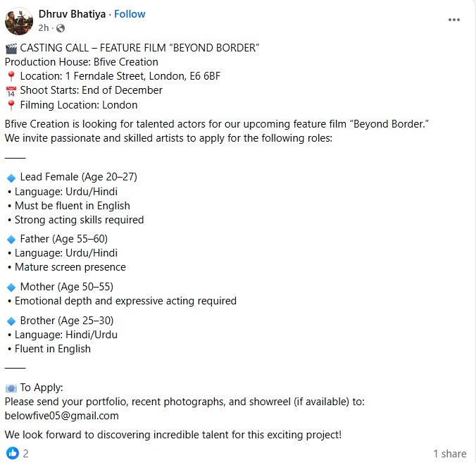Click the pin icon beside Ferndale Street location
This screenshot has width=476, height=463.
tap(11, 77)
